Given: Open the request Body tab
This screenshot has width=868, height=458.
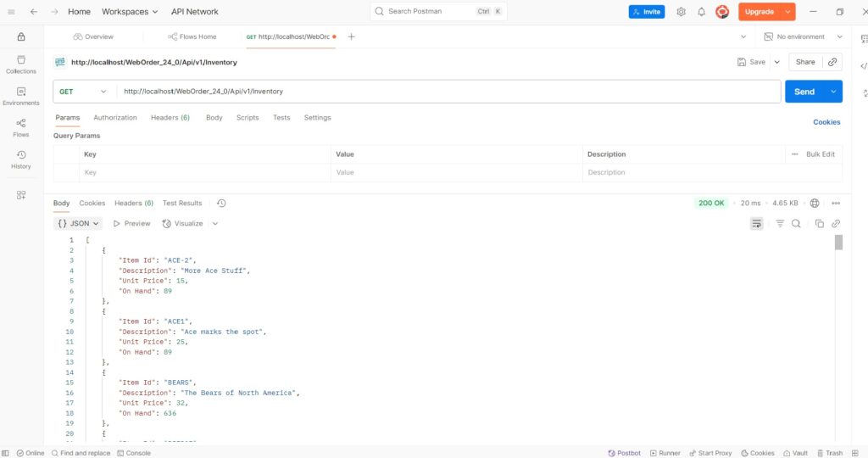Looking at the screenshot, I should [214, 117].
